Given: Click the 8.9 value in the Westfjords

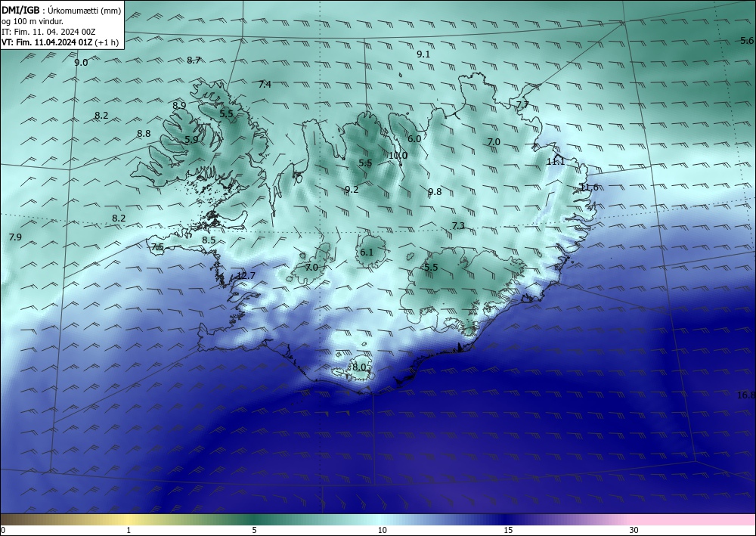Looking at the screenshot, I should [x=179, y=106].
